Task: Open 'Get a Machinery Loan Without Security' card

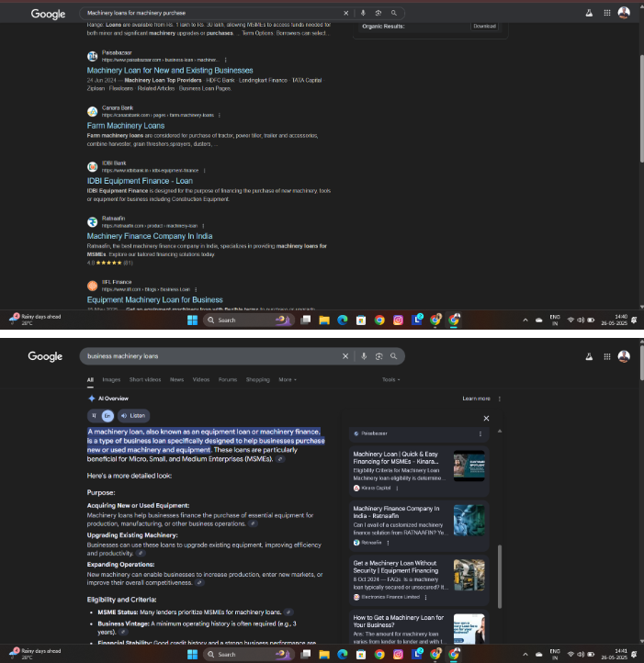Action: coord(419,579)
